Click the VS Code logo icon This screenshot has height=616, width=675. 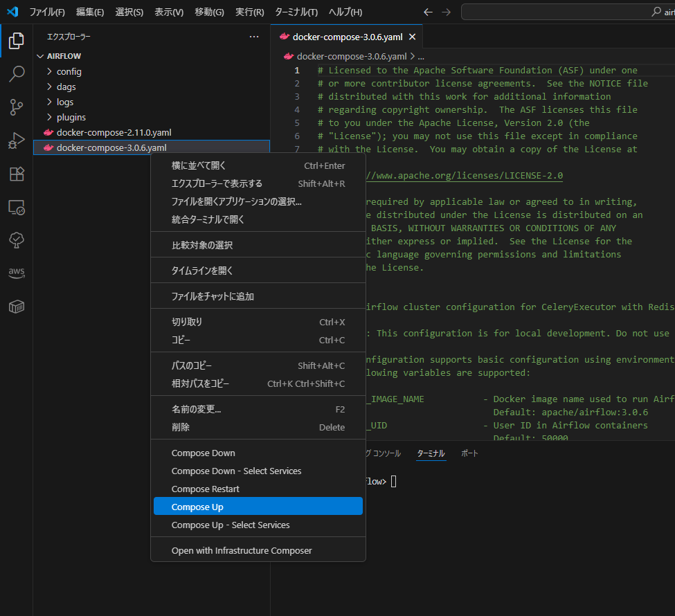click(12, 12)
